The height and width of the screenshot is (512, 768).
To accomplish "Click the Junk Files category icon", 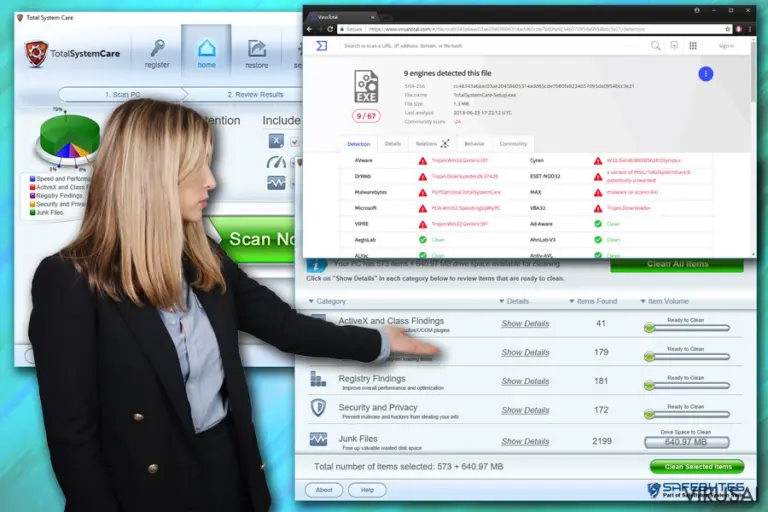I will (x=318, y=439).
